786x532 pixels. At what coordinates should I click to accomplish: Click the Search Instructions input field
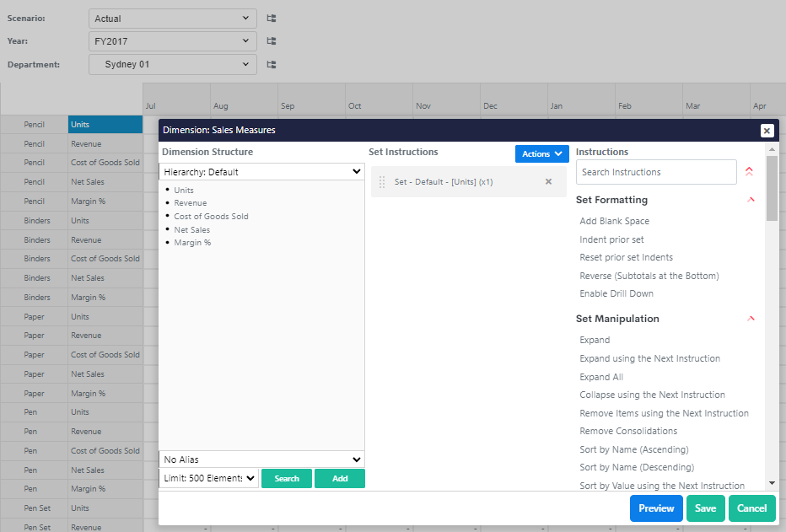point(655,172)
